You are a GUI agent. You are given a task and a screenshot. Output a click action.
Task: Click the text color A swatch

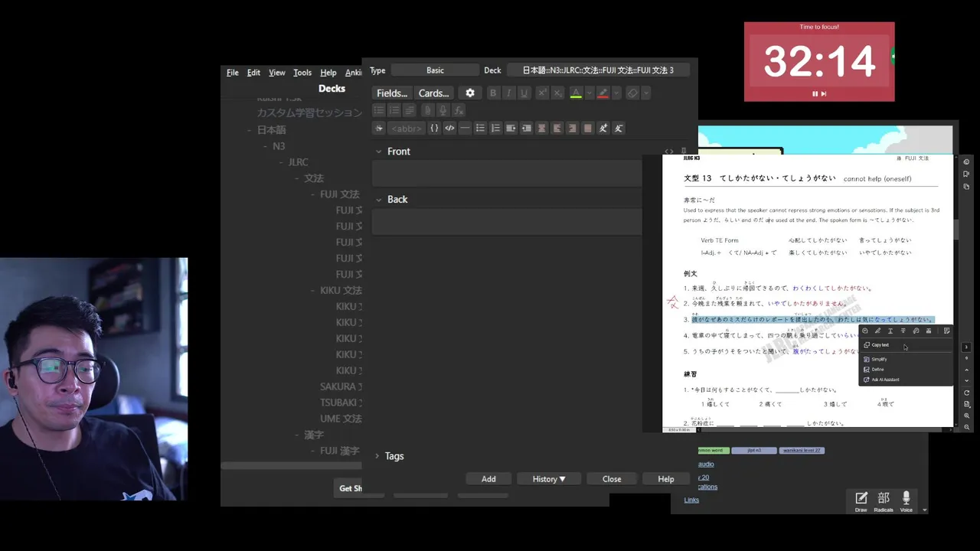(576, 93)
